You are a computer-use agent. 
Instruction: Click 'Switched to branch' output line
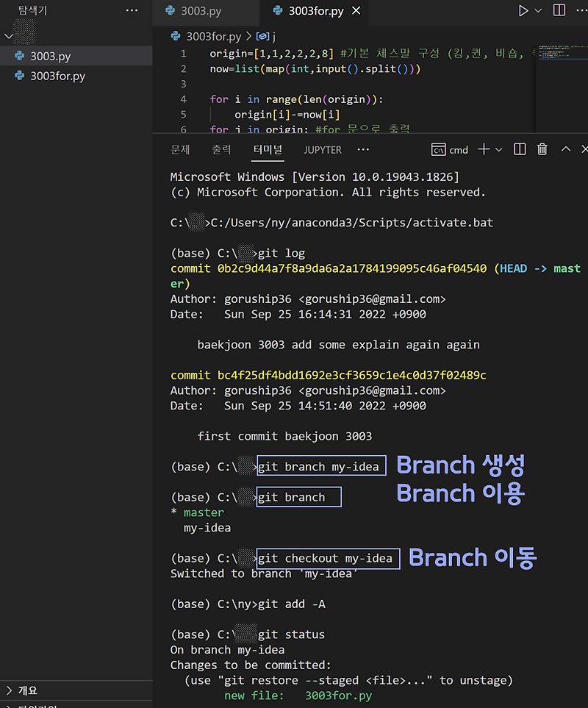click(264, 573)
